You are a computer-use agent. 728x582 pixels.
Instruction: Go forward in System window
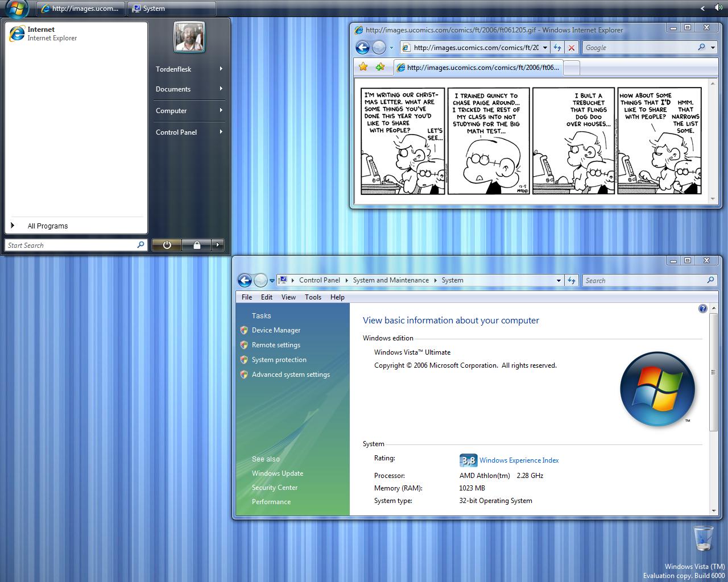tap(260, 280)
